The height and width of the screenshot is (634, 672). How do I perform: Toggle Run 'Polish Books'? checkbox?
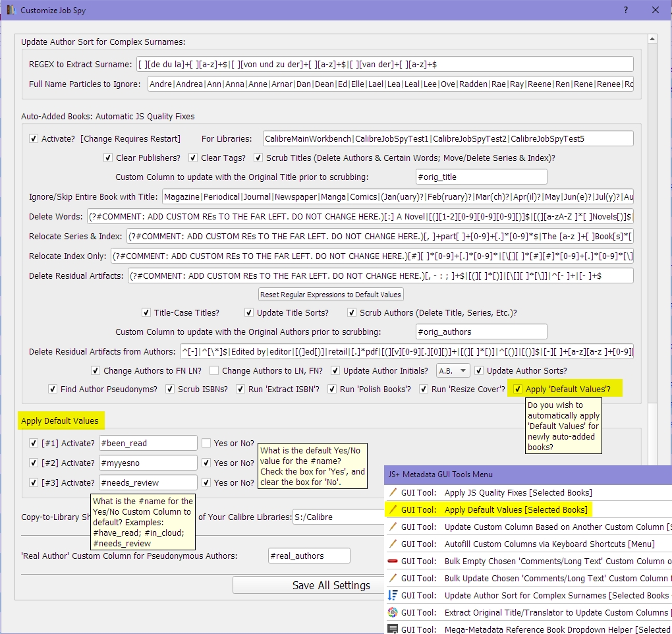[x=332, y=389]
